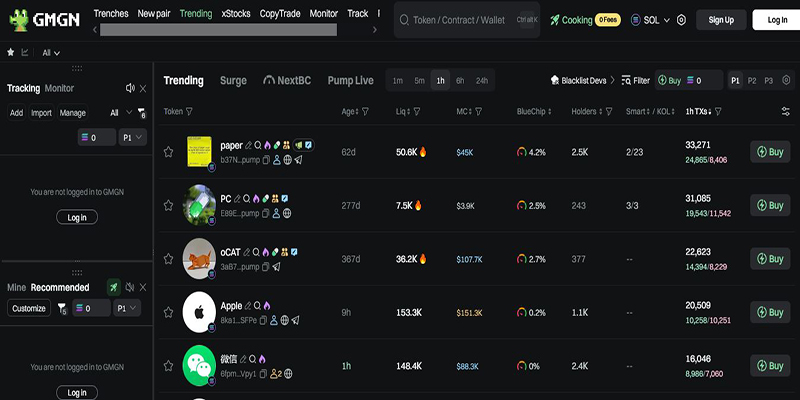Switch to the NextBC tab

tap(287, 81)
